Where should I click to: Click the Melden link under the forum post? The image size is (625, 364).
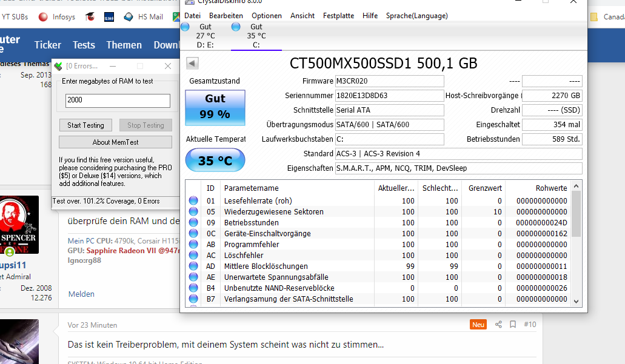(81, 294)
